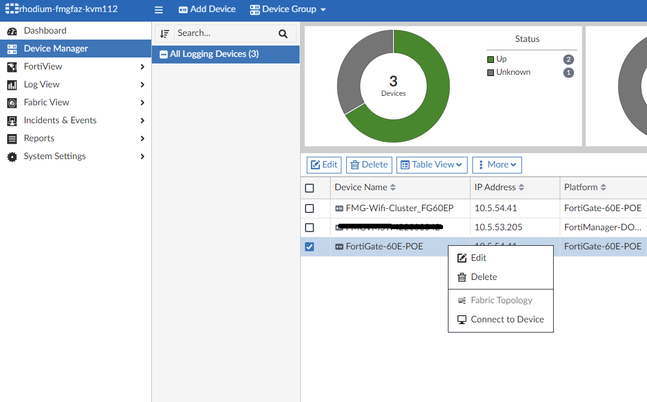Image resolution: width=647 pixels, height=402 pixels.
Task: Click the sort order icon beside search
Action: pyautogui.click(x=165, y=33)
